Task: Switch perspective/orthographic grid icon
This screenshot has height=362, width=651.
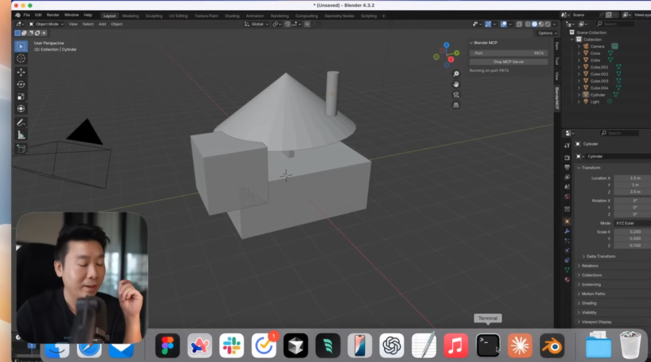Action: click(456, 105)
